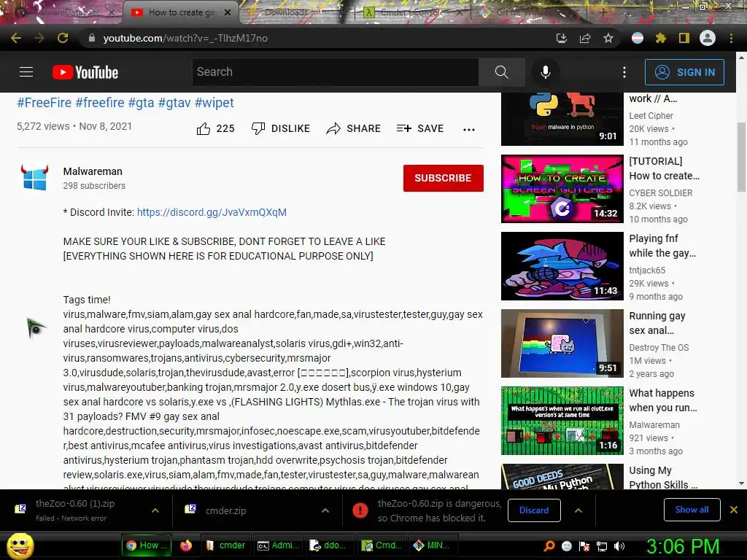Bookmark this page with the star

coord(608,38)
